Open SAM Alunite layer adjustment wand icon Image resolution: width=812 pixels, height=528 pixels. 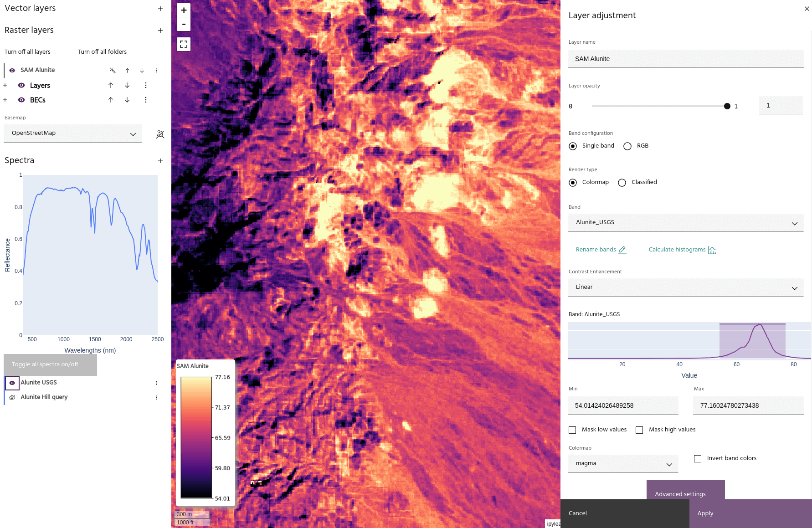(x=113, y=70)
